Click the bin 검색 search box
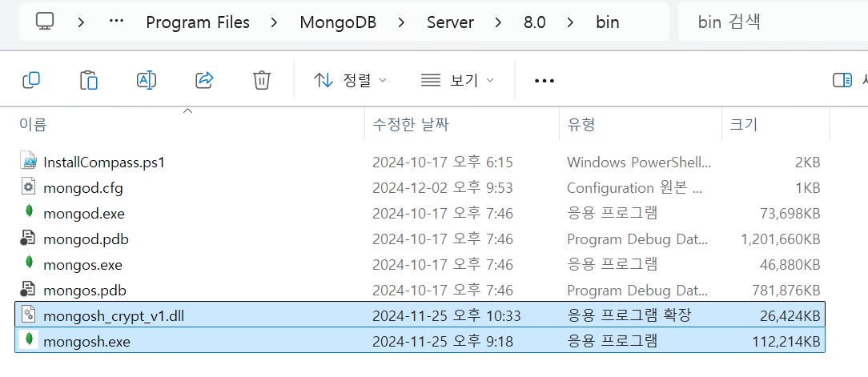This screenshot has width=868, height=377. tap(773, 22)
